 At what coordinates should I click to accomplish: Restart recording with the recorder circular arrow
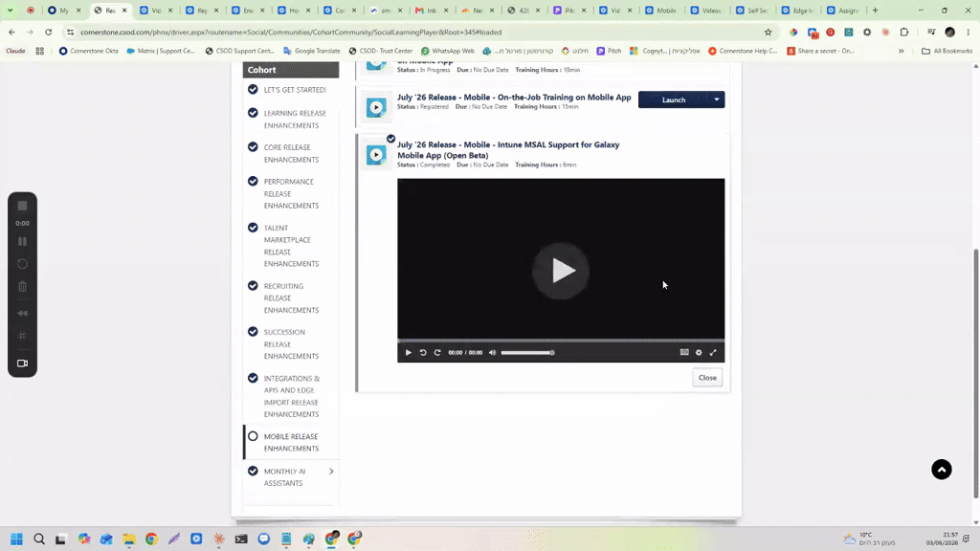tap(23, 264)
